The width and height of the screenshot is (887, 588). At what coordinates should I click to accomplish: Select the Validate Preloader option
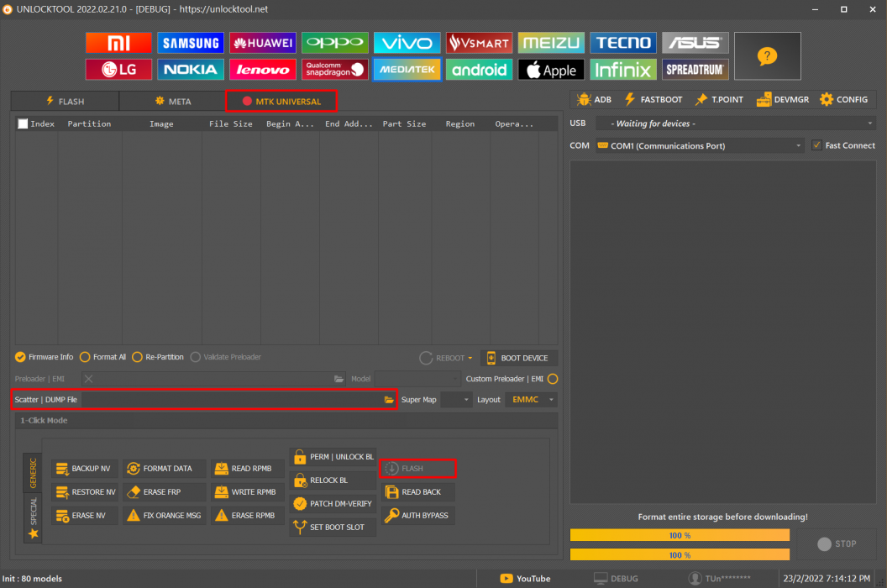226,357
